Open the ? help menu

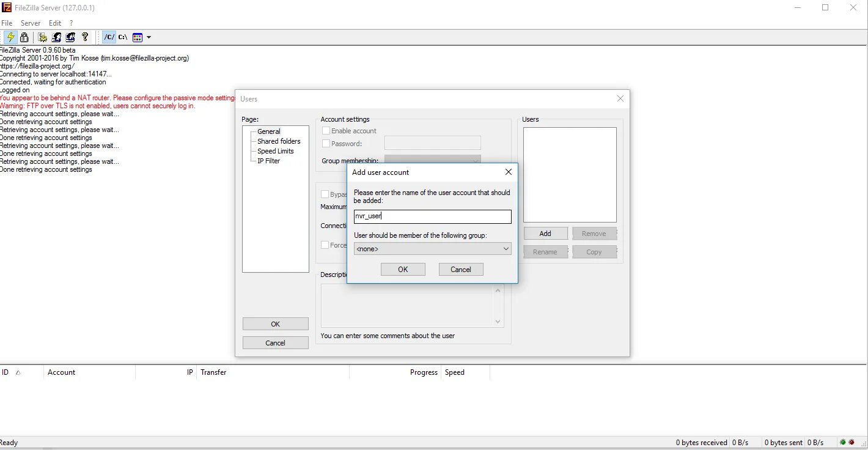[x=71, y=23]
